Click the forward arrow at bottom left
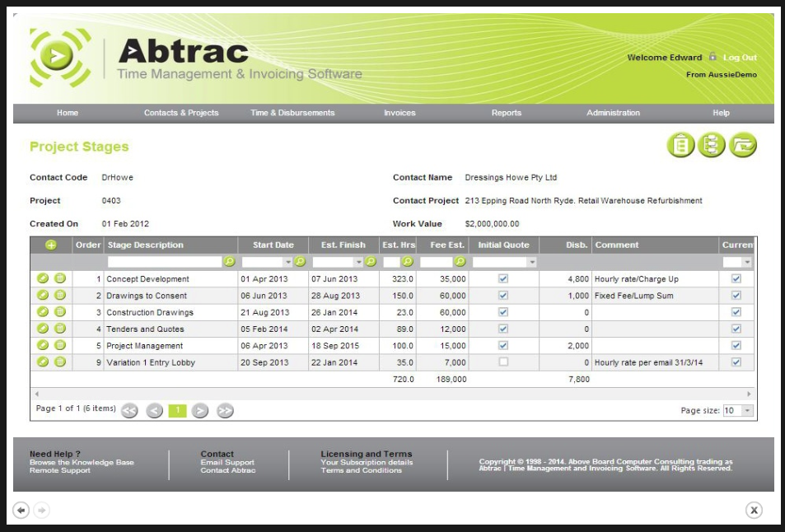The height and width of the screenshot is (532, 785). click(41, 511)
